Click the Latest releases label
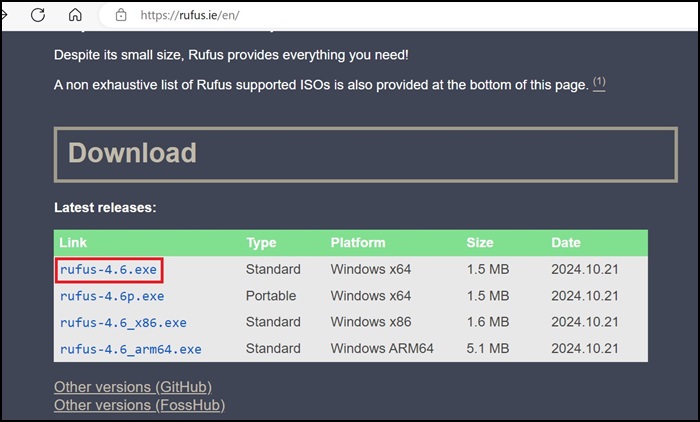This screenshot has height=422, width=700. [105, 208]
